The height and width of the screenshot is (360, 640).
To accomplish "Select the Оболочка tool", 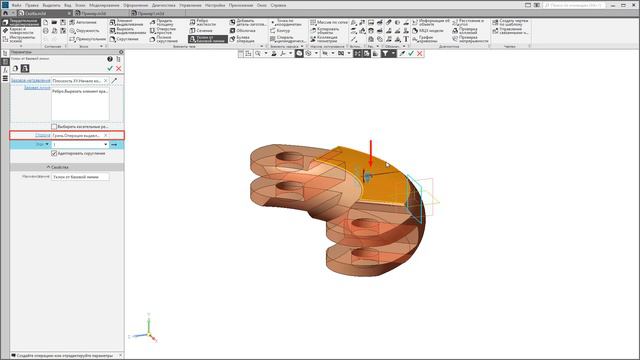I will pyautogui.click(x=242, y=31).
